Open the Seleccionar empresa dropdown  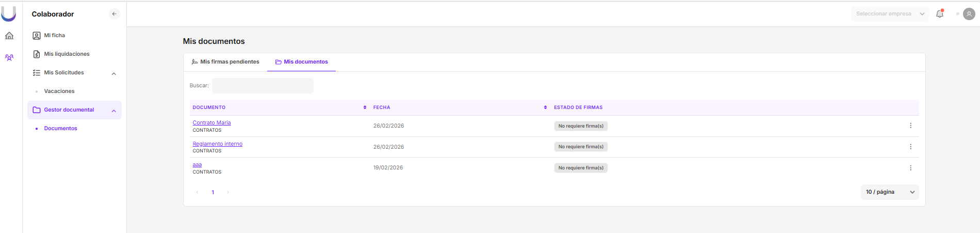tap(889, 14)
